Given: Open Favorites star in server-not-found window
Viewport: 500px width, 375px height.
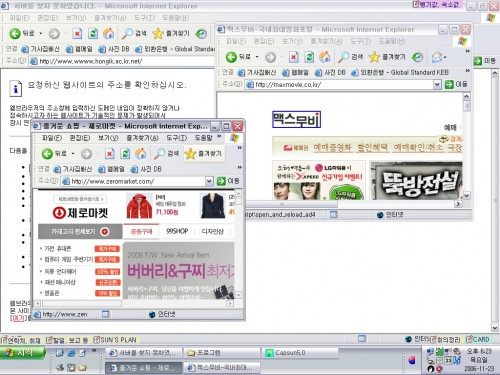Looking at the screenshot, I should pos(171,33).
